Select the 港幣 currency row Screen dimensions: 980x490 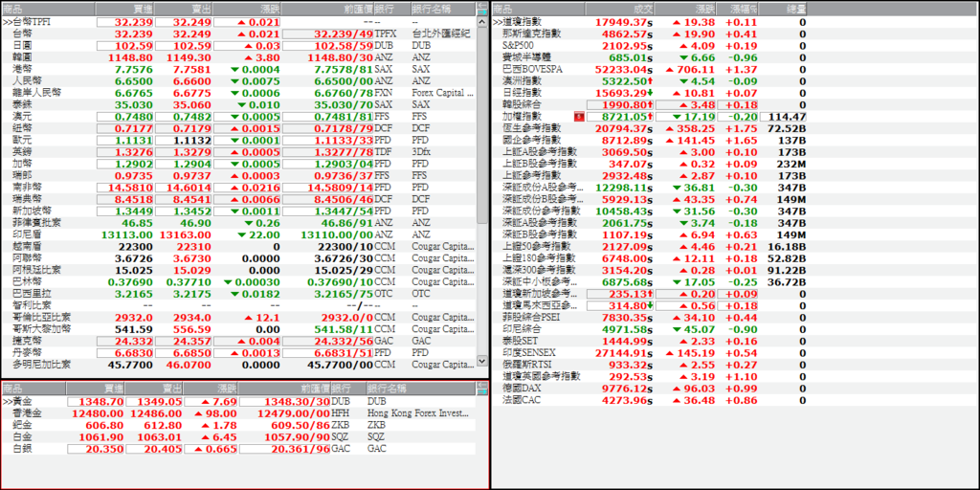click(x=238, y=69)
